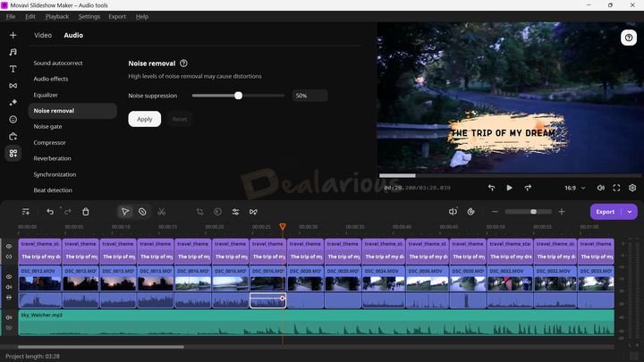Click the 50% noise suppression value field
The height and width of the screenshot is (362, 644).
(x=309, y=96)
